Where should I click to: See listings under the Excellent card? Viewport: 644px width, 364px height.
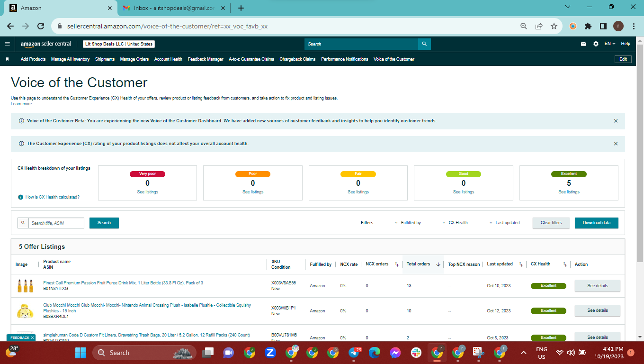pyautogui.click(x=569, y=192)
